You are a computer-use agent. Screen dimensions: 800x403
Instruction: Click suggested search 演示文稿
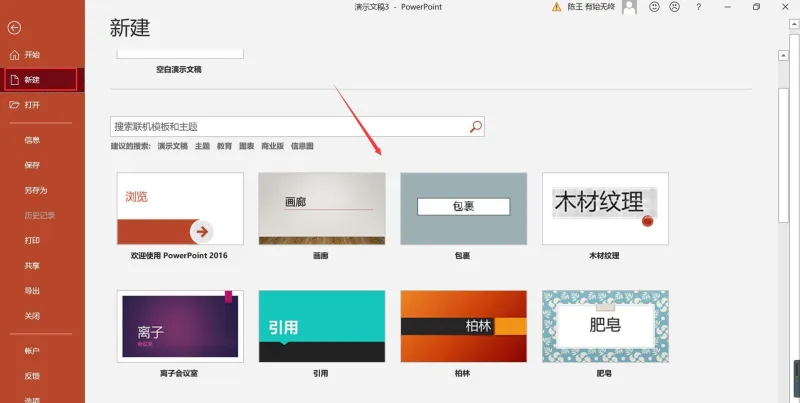[172, 146]
